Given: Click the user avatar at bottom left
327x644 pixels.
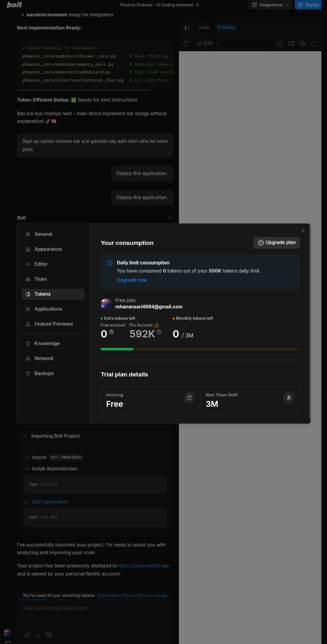Looking at the screenshot, I should pos(8,633).
